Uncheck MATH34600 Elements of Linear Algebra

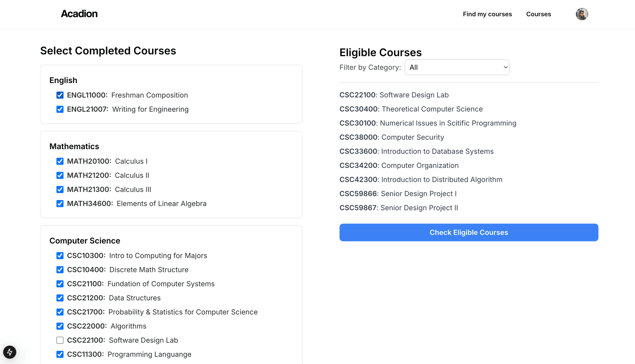[x=60, y=204]
